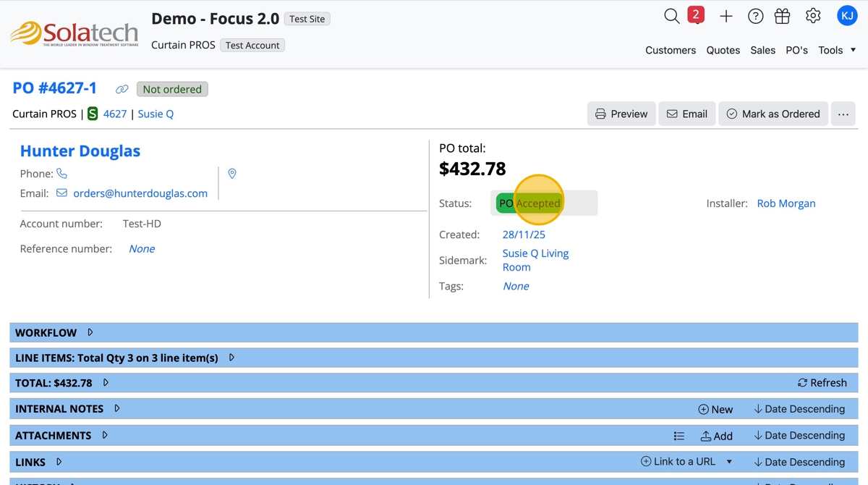Click the plus add-new icon in header
Screen dimensions: 868x485
coord(726,16)
